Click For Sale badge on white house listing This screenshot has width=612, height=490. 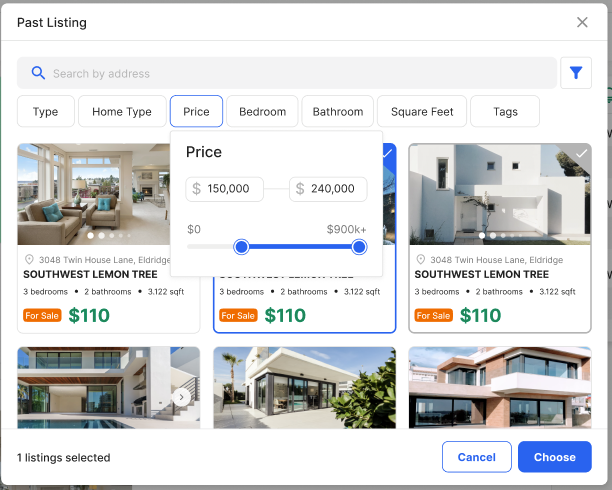click(x=434, y=315)
